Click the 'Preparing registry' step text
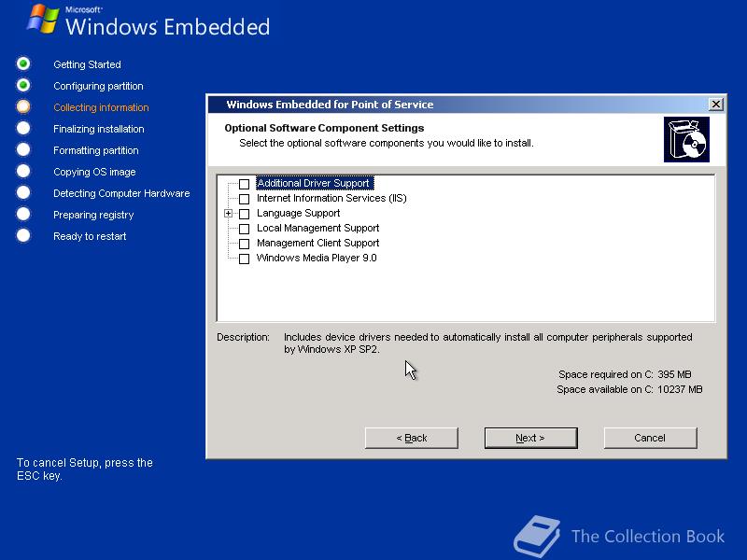Image resolution: width=747 pixels, height=560 pixels. click(93, 215)
